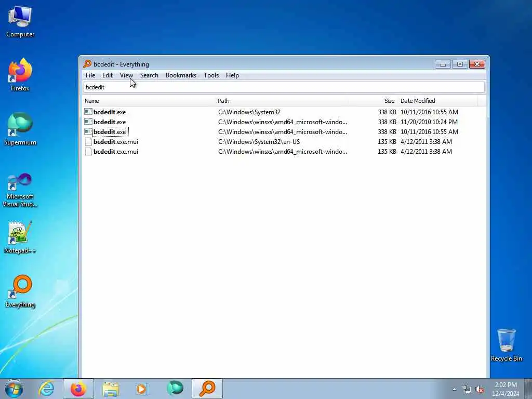Sort results by Path column header
Viewport: 532px width, 399px height.
pos(282,101)
